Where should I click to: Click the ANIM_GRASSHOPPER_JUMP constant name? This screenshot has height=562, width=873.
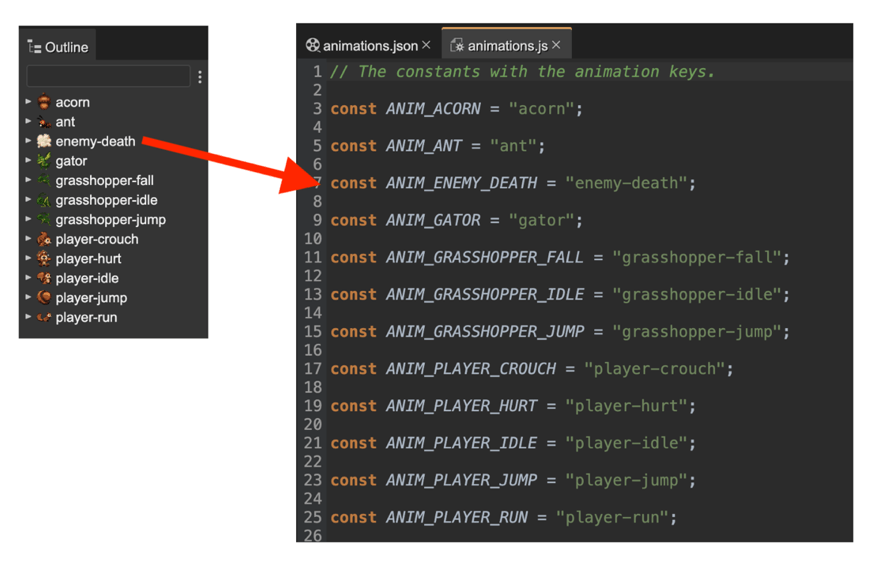485,332
